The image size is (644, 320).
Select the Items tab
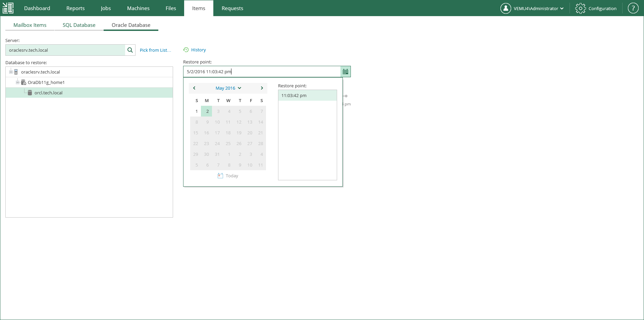click(199, 8)
